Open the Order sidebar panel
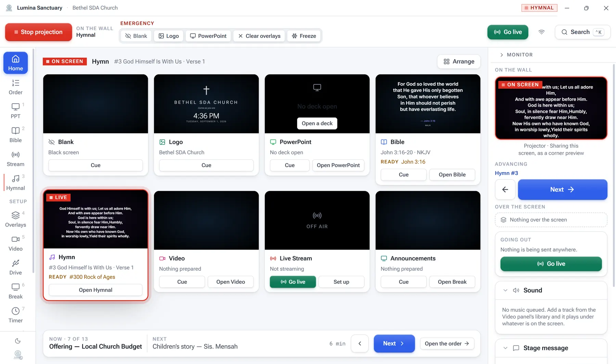 (16, 87)
